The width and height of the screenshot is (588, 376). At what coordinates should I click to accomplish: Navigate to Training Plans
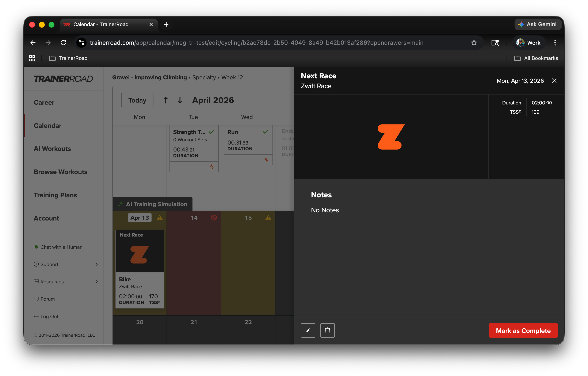pyautogui.click(x=55, y=195)
